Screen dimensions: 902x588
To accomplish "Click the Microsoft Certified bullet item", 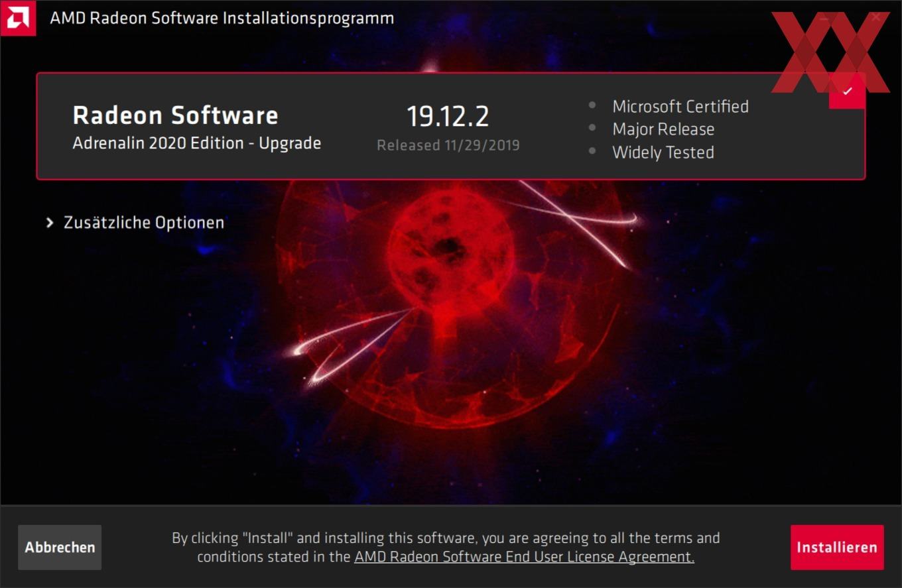I will (680, 106).
